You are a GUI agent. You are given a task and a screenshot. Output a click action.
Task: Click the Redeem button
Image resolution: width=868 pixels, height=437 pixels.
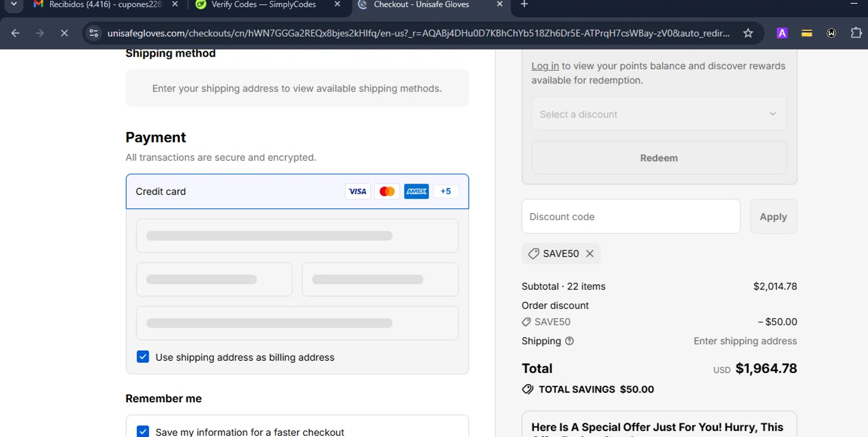tap(659, 158)
